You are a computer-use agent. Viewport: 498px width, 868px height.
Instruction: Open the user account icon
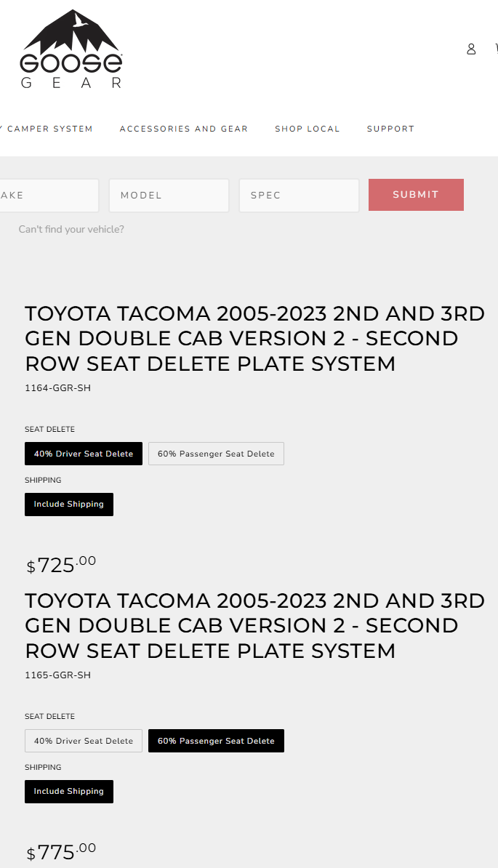point(471,49)
